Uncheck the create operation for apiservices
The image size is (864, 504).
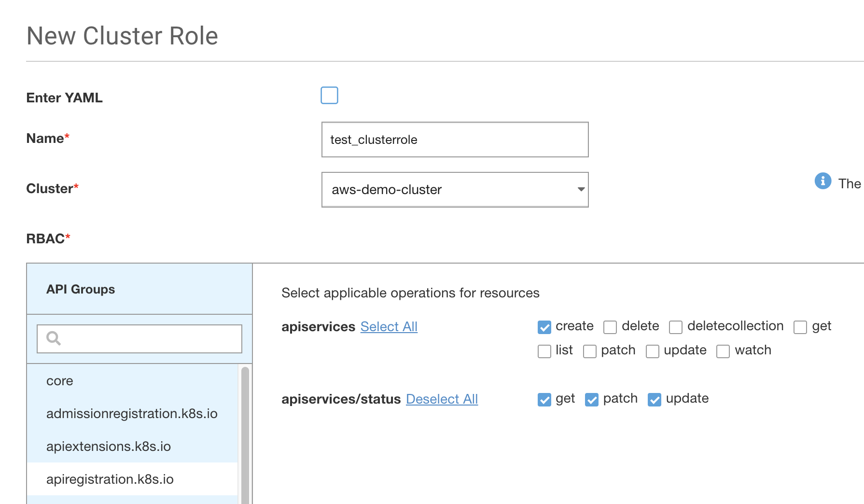544,327
